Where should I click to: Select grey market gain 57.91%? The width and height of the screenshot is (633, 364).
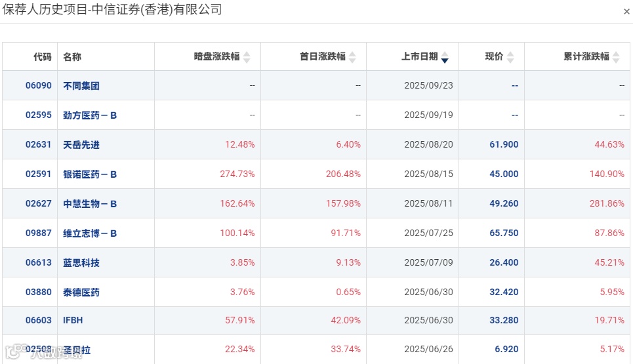(x=240, y=320)
